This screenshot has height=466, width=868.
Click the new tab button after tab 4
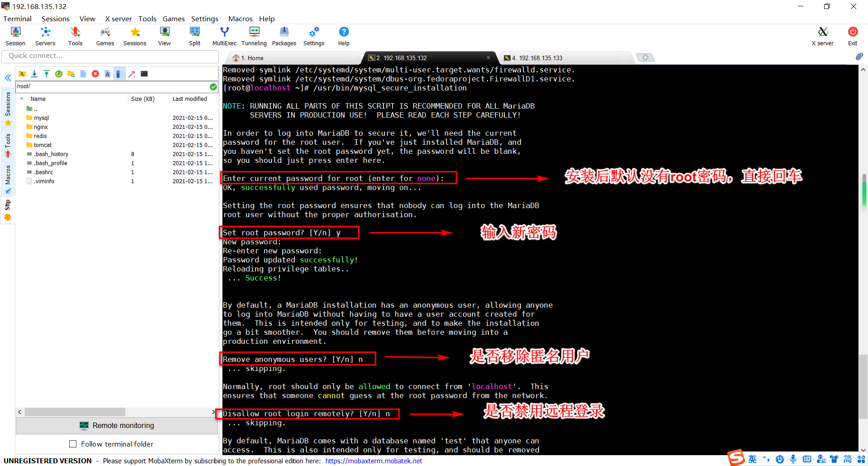[x=645, y=57]
